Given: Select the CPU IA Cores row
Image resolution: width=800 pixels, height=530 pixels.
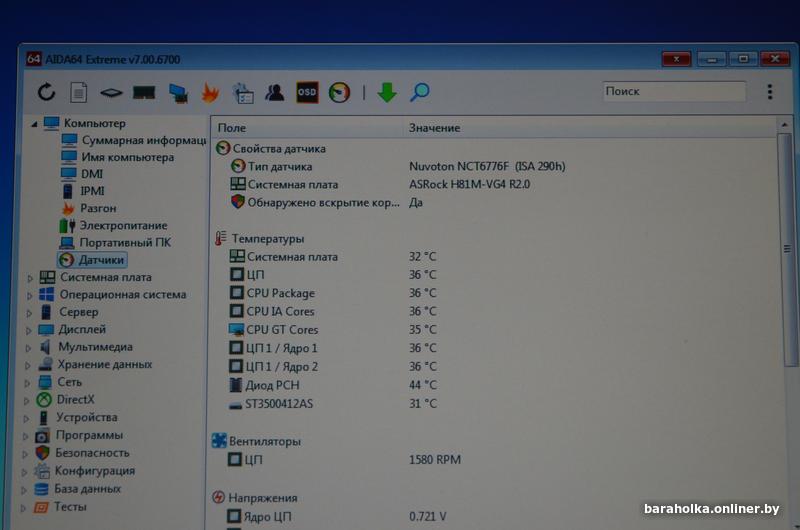Looking at the screenshot, I should coord(333,311).
